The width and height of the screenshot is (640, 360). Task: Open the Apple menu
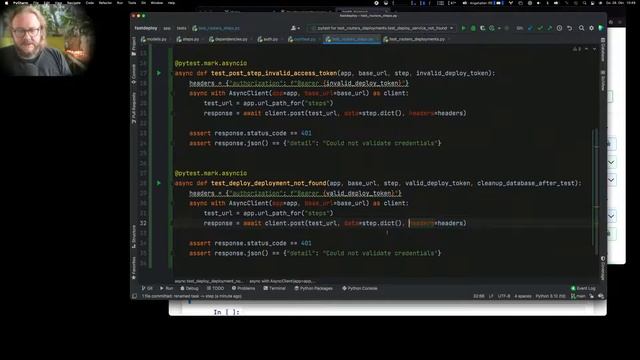[x=6, y=3]
